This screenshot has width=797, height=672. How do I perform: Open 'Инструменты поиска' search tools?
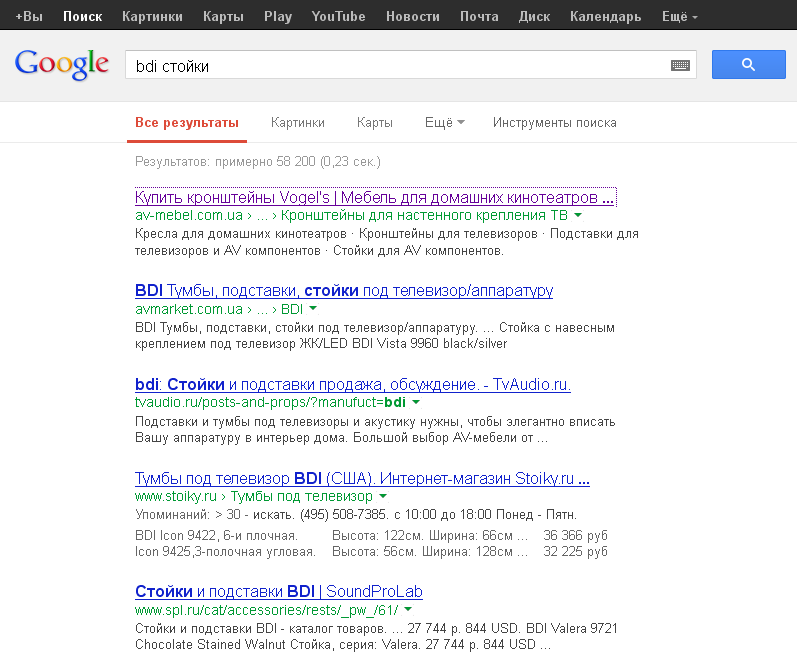point(555,123)
